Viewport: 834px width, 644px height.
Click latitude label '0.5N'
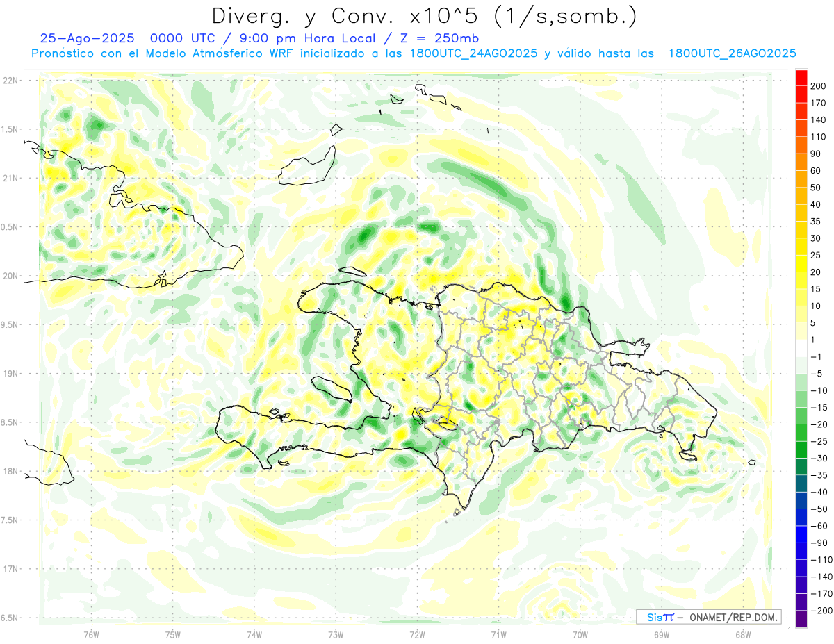point(10,227)
